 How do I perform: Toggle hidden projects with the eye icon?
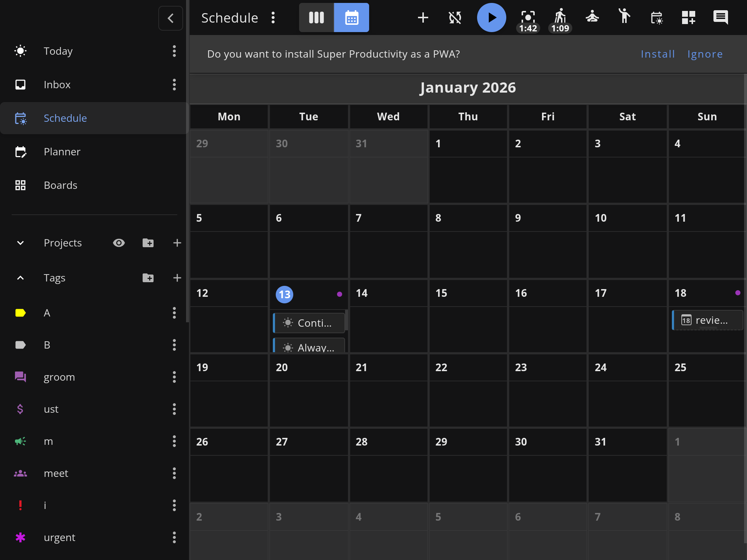click(x=119, y=243)
